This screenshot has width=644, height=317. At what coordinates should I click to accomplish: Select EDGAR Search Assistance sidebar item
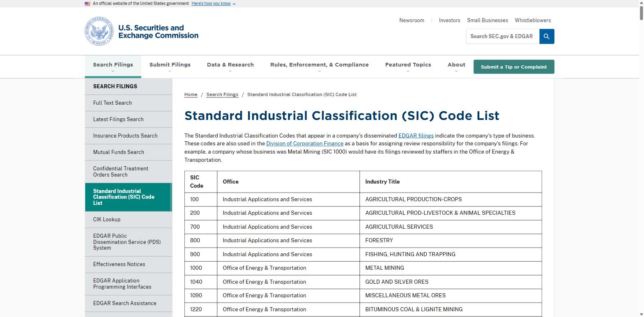point(129,303)
